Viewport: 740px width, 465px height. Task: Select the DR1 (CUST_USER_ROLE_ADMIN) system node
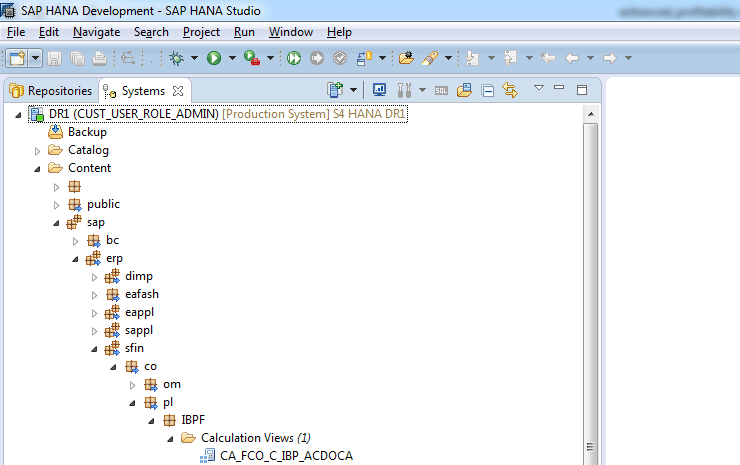tap(218, 114)
